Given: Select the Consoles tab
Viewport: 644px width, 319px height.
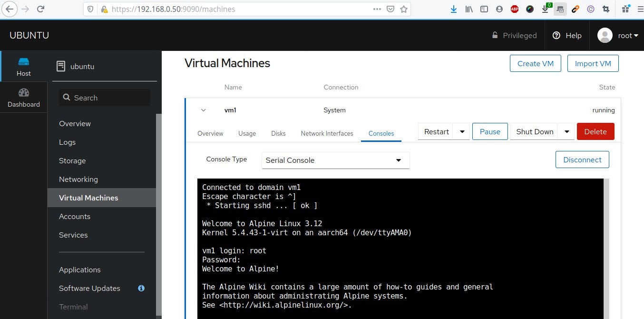Looking at the screenshot, I should click(381, 133).
